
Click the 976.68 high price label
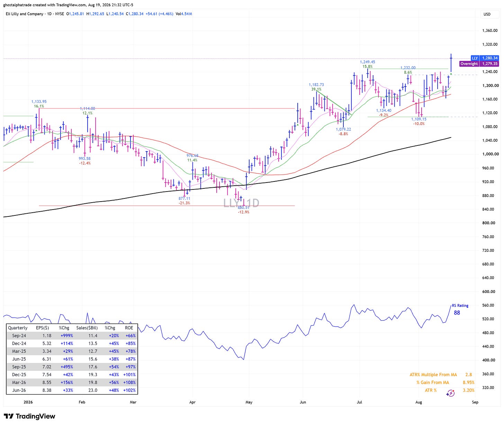click(192, 156)
